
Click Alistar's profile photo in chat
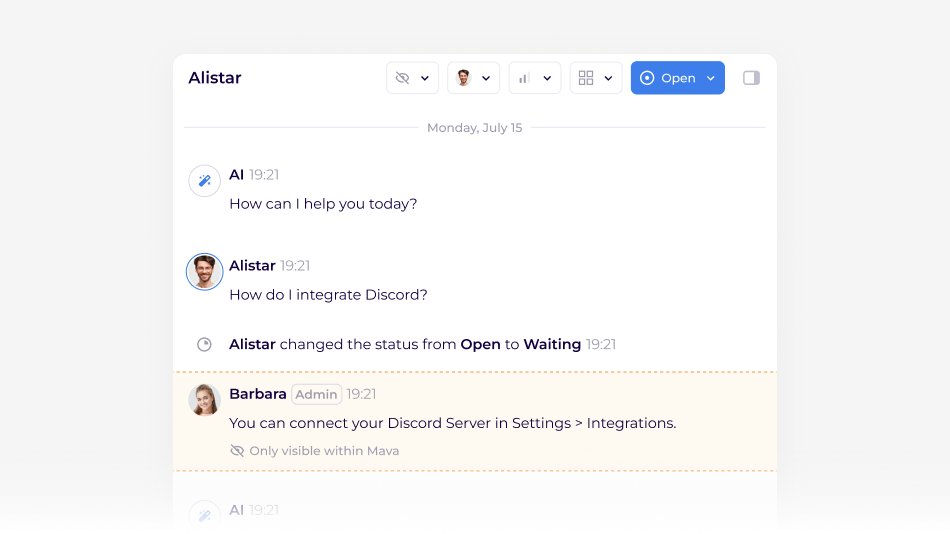204,272
